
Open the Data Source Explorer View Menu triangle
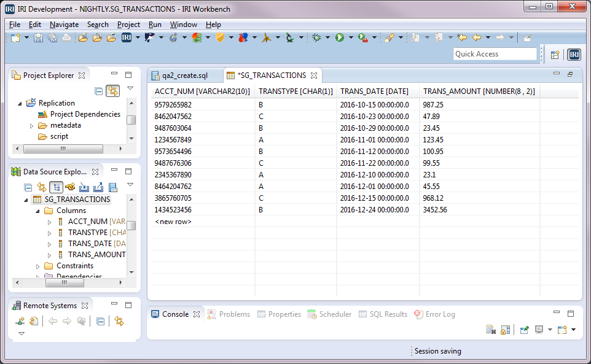coord(130,184)
